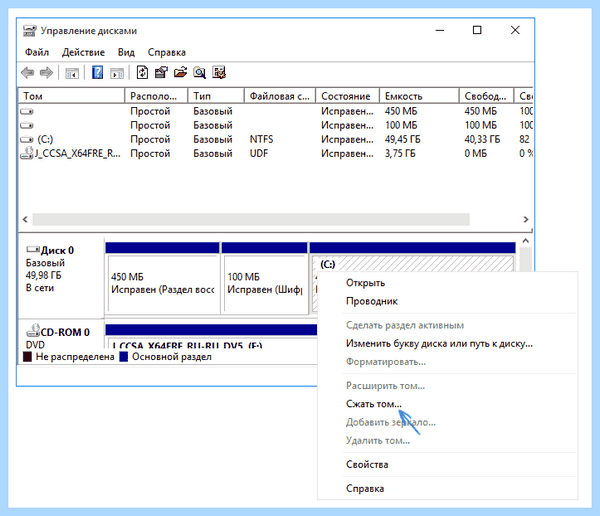
Task: Sort by the Файловая с... column header
Action: click(x=280, y=96)
